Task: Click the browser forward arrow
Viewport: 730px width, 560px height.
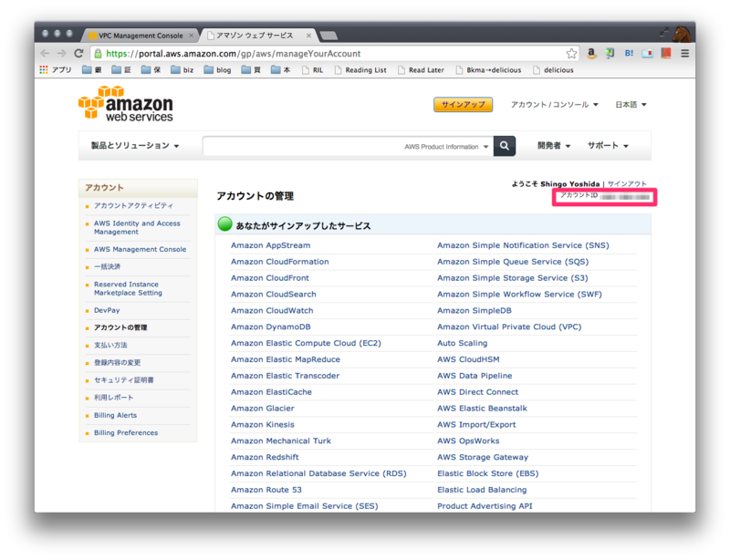Action: [x=61, y=54]
